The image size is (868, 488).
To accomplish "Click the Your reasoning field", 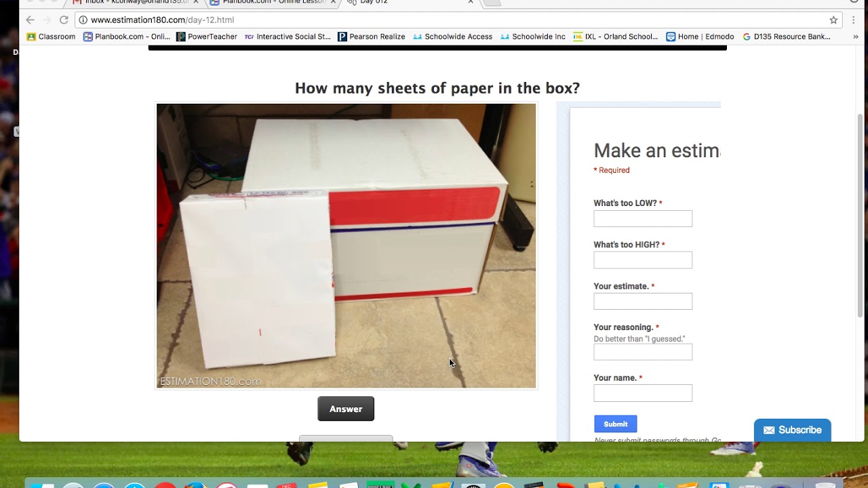I will 643,352.
